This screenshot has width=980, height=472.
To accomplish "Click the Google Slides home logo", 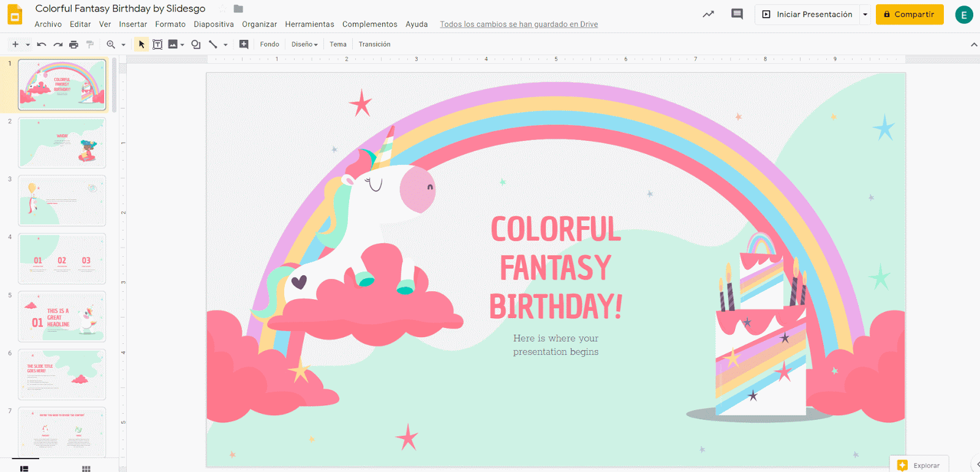I will tap(15, 15).
